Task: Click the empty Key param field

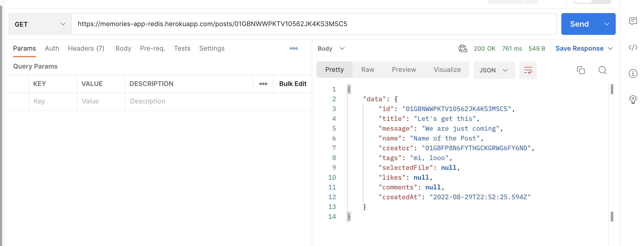Action: [x=53, y=101]
